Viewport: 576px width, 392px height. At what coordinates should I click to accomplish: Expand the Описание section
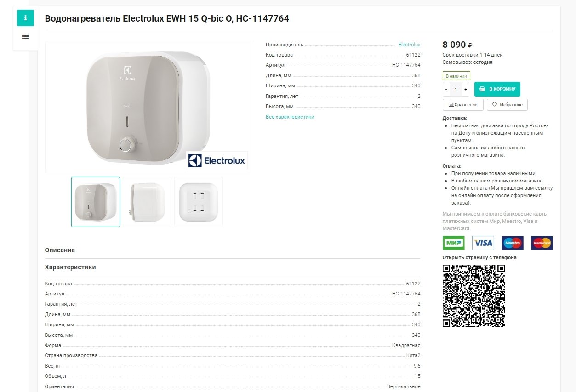(x=60, y=250)
